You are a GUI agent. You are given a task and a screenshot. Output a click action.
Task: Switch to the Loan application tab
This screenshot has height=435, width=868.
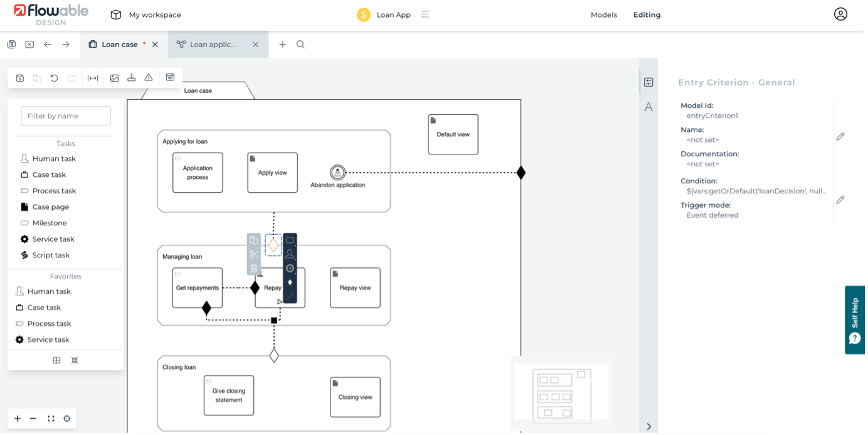[x=212, y=45]
